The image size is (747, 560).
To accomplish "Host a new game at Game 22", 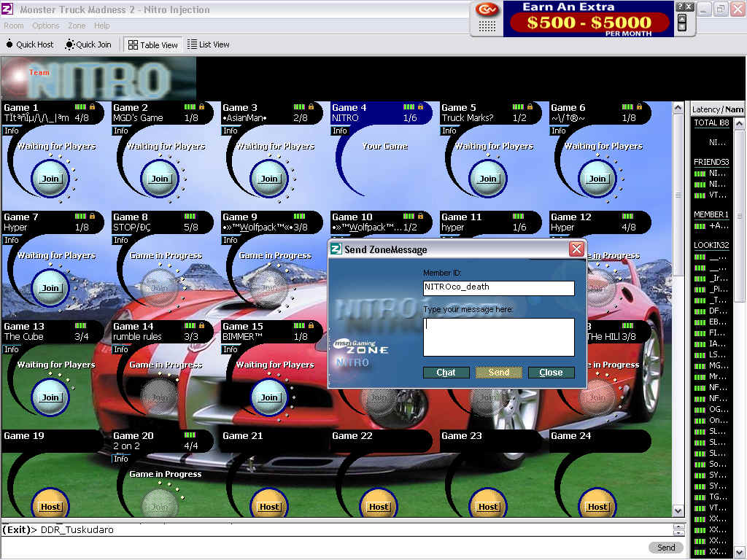I will click(x=379, y=506).
